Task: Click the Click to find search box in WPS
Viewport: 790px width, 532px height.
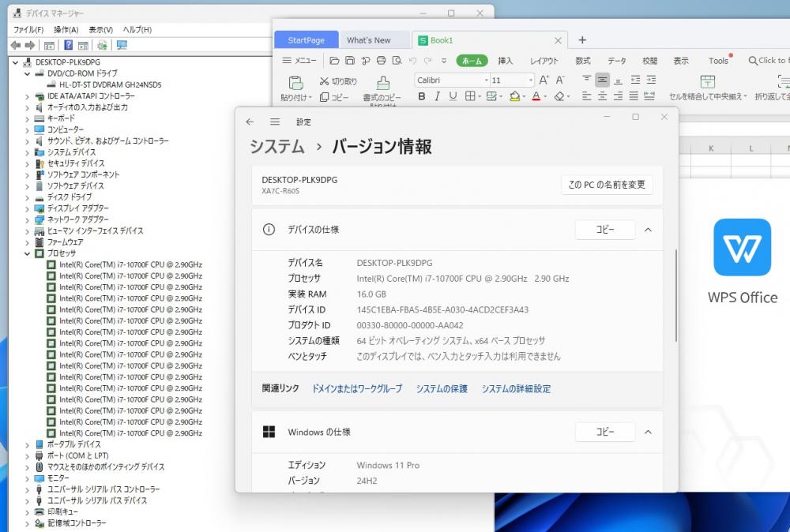Action: (x=769, y=61)
